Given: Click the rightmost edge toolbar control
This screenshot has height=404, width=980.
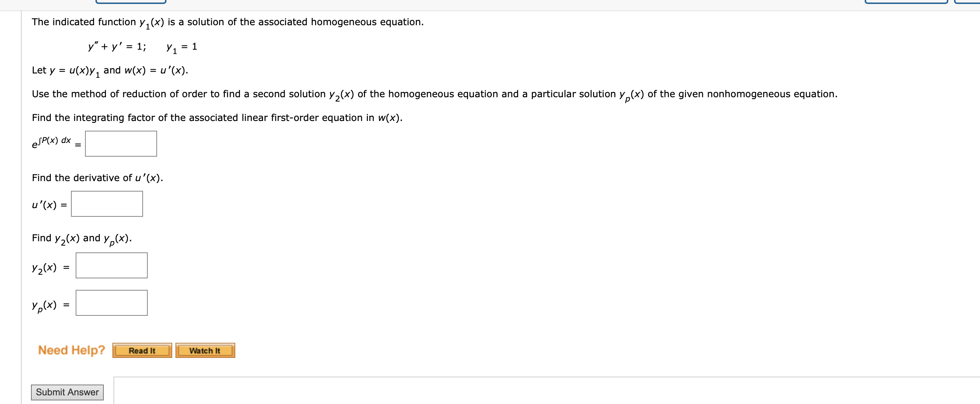Looking at the screenshot, I should [968, 2].
